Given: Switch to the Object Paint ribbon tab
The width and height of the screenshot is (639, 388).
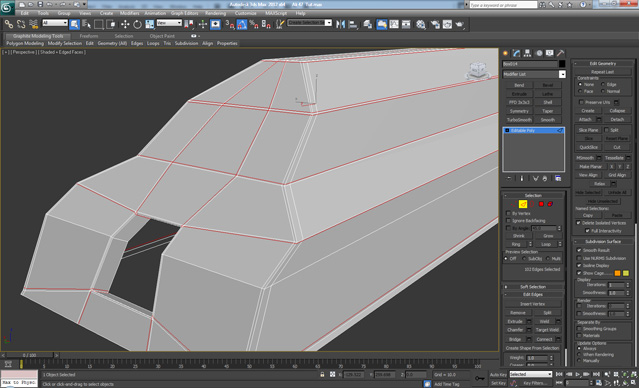Looking at the screenshot, I should 162,36.
